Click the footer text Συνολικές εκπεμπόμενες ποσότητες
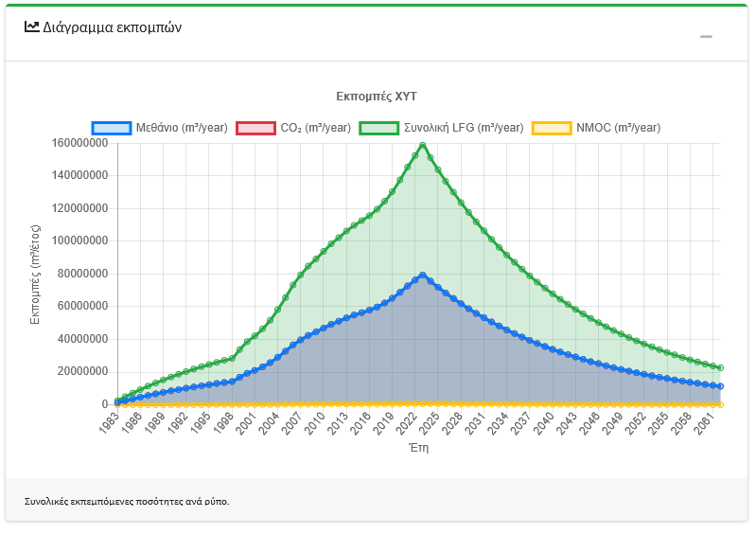This screenshot has width=756, height=534. click(127, 501)
